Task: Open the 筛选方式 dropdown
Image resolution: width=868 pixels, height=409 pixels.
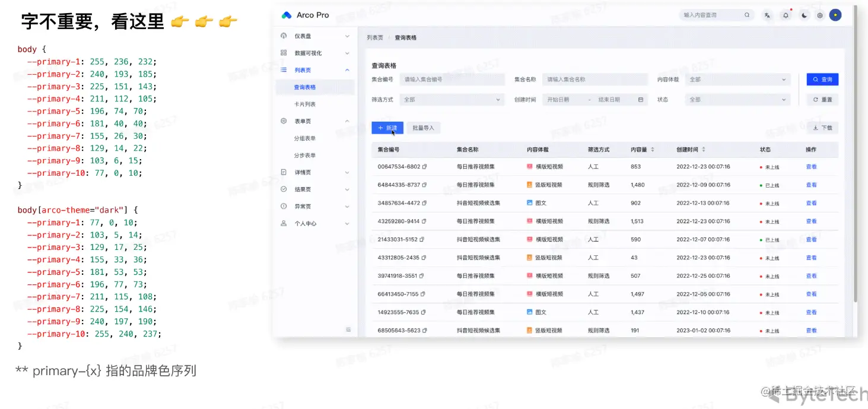Action: [452, 100]
